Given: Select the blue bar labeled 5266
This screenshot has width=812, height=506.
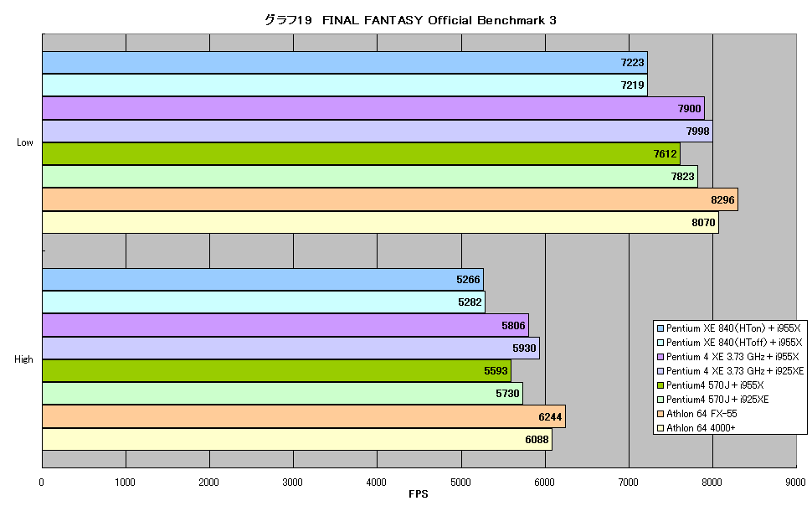Looking at the screenshot, I should coord(263,280).
